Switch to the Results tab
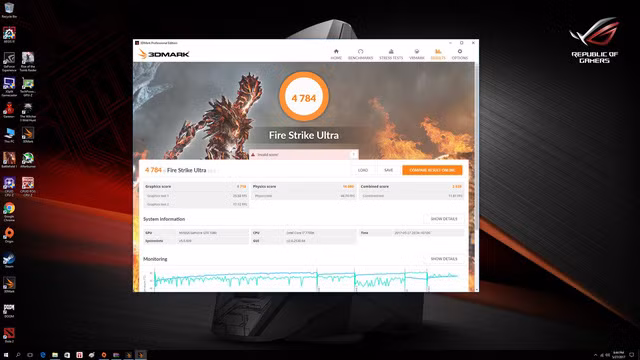 click(438, 54)
